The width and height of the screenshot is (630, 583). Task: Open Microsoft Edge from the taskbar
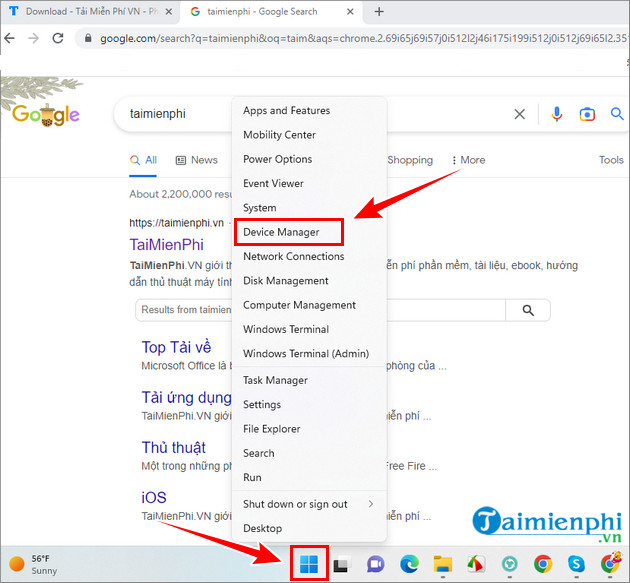[409, 564]
